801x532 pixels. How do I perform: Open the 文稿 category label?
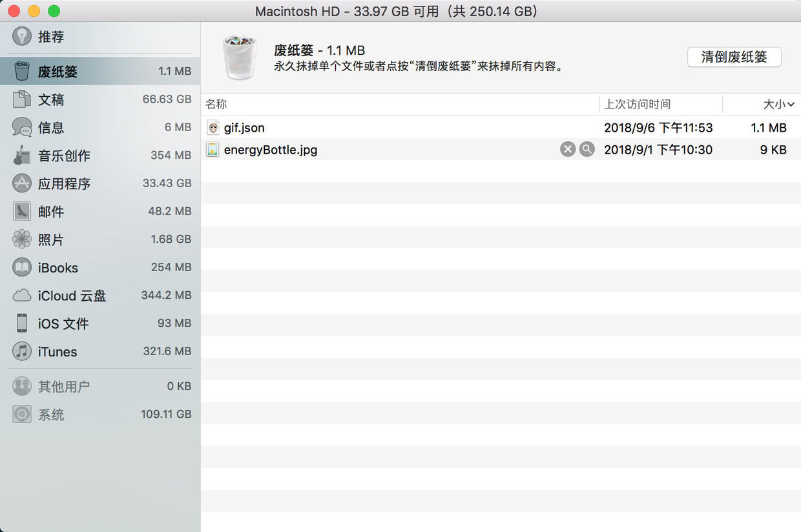pos(51,99)
